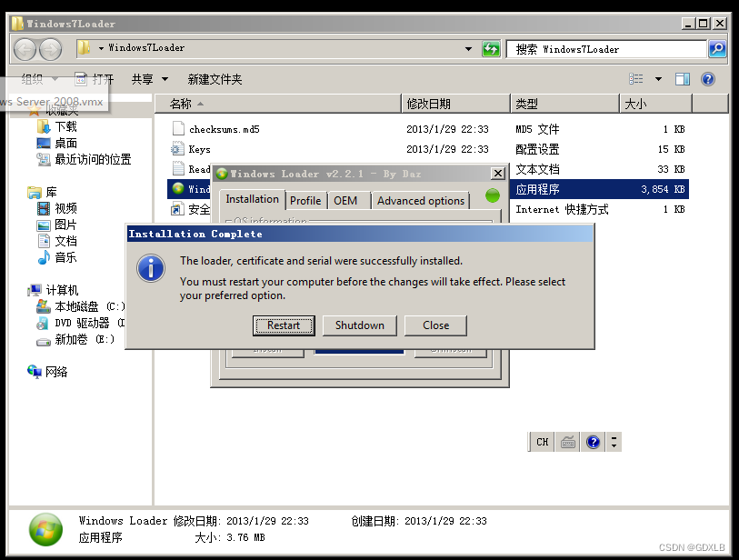Image resolution: width=739 pixels, height=560 pixels.
Task: Click the checksums.md5 file icon
Action: coord(178,129)
